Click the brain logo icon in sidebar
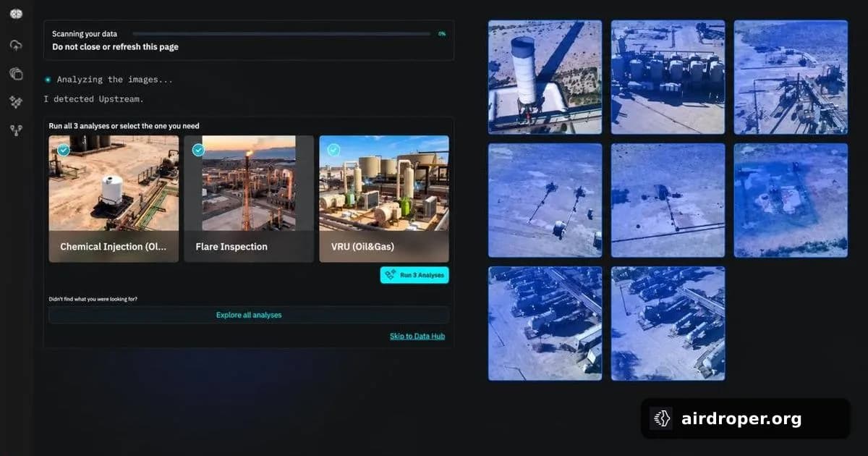The image size is (868, 456). point(16,14)
